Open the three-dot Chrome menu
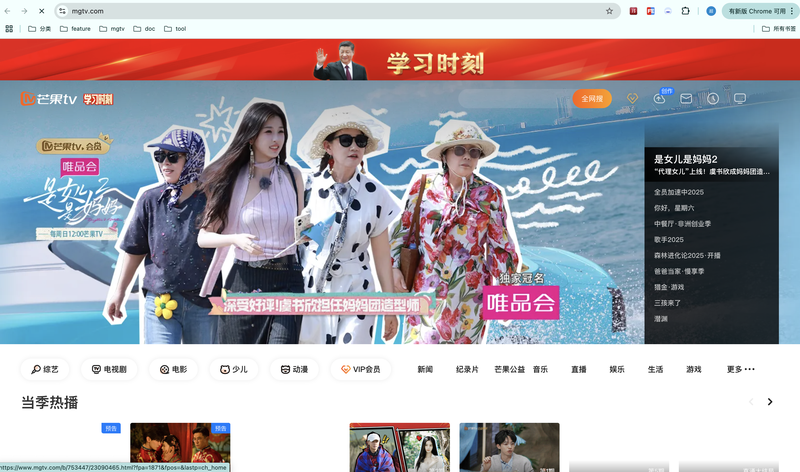800x472 pixels. [x=792, y=11]
